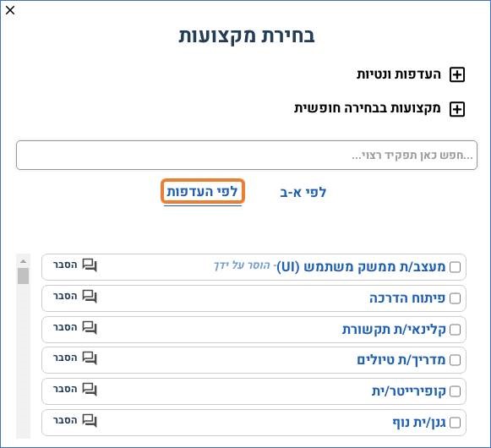Screen dimensions: 491x448
Task: Open explanation icon for גנן/ית נוף
Action: coord(90,420)
